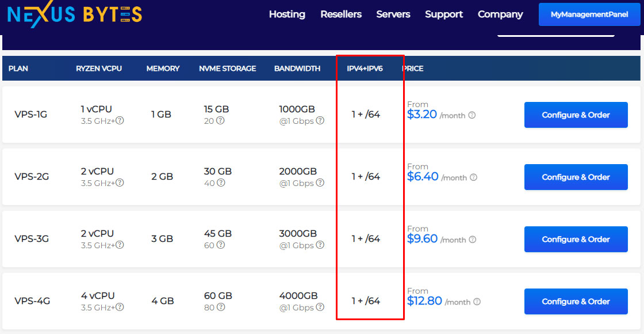
Task: Click the BANDWIDTH column header
Action: click(x=297, y=69)
